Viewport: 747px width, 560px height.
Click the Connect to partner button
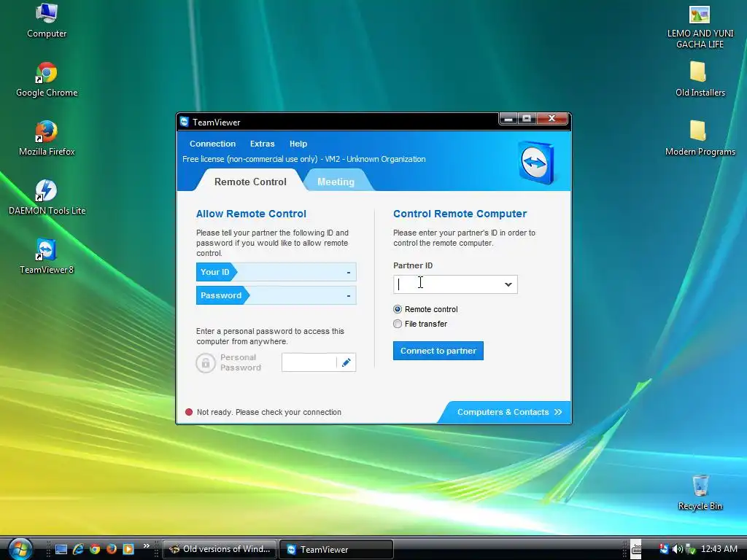tap(438, 351)
